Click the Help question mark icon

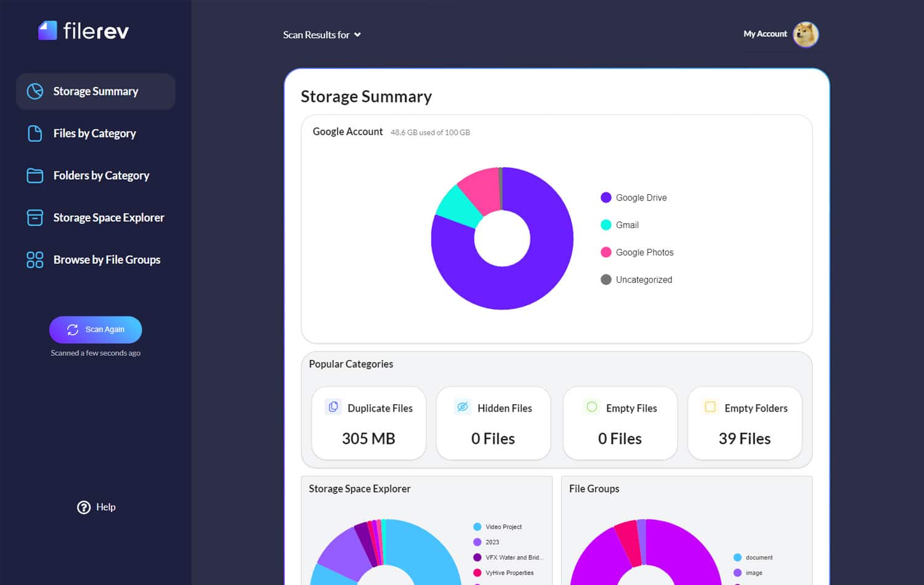coord(84,507)
